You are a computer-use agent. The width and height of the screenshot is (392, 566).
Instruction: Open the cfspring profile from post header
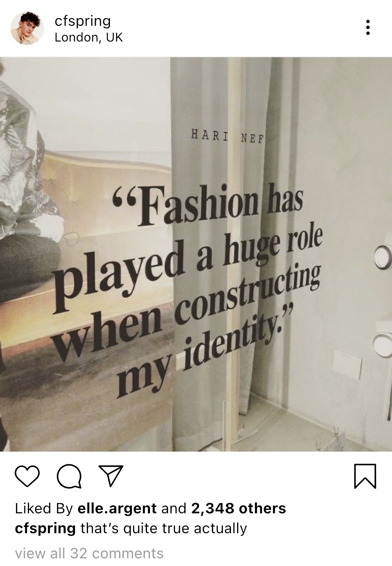click(x=83, y=22)
